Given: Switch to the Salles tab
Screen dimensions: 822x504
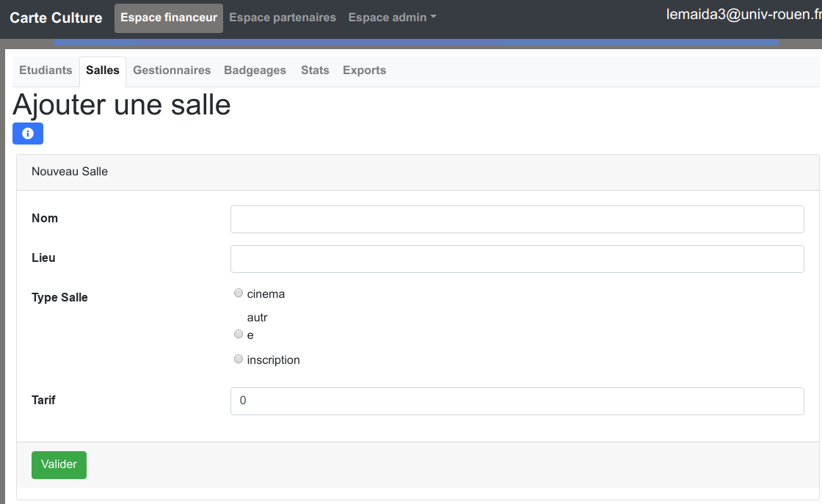Looking at the screenshot, I should tap(103, 70).
